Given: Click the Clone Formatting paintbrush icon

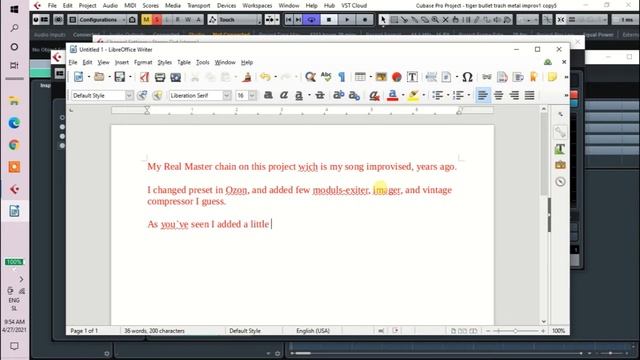Looking at the screenshot, I should coord(247,77).
